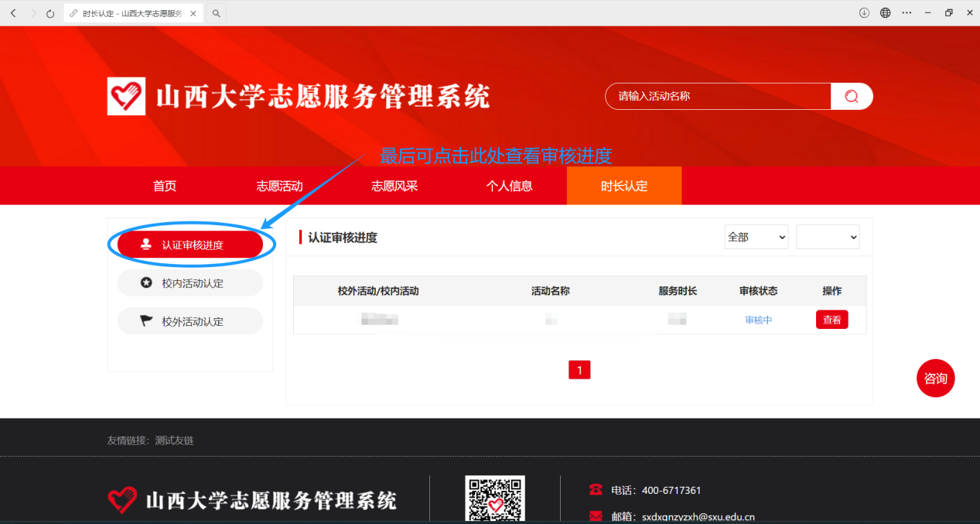Open the round 咨询 consult button

pos(936,378)
